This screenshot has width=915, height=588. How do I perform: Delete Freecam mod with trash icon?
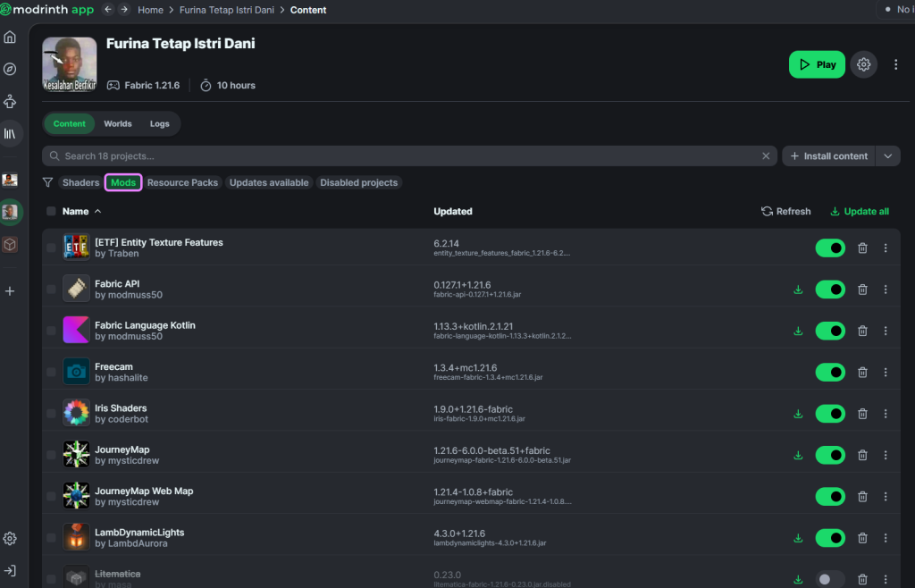click(862, 372)
